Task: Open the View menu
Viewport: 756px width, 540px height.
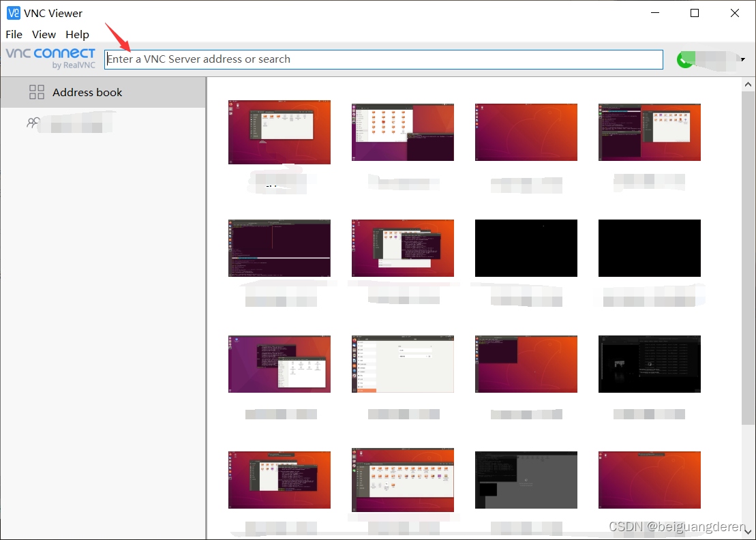Action: pyautogui.click(x=44, y=35)
